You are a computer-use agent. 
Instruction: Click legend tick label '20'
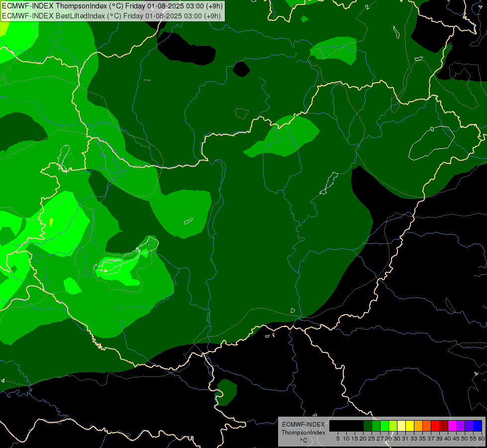pyautogui.click(x=363, y=439)
